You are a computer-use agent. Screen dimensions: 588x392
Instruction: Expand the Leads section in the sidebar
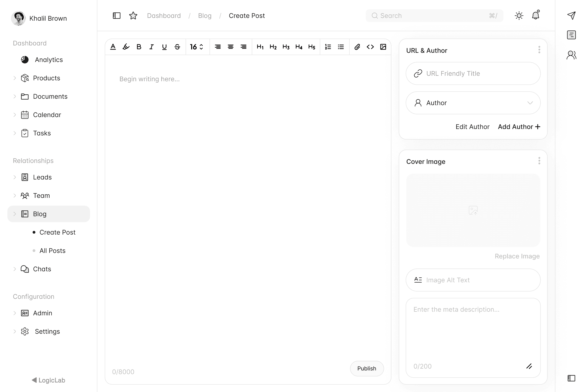point(15,177)
